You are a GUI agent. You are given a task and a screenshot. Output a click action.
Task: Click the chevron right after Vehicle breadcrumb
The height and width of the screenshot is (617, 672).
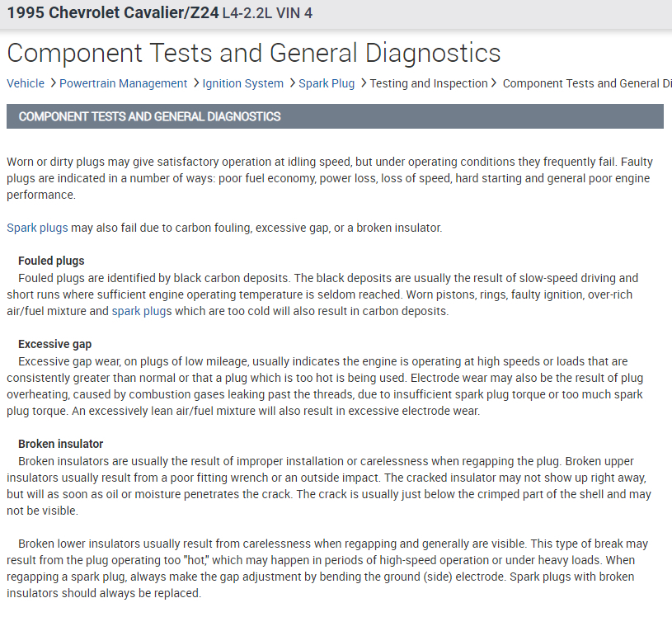(x=53, y=83)
